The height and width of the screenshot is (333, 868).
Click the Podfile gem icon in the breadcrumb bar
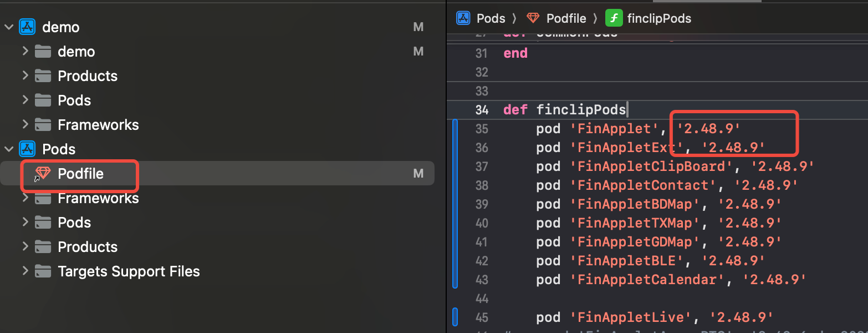coord(533,18)
